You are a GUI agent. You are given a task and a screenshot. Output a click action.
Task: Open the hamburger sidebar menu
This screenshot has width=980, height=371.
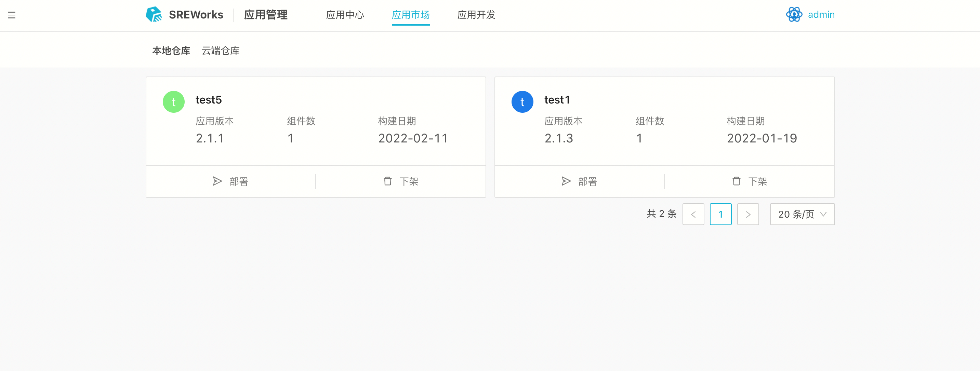(x=11, y=15)
